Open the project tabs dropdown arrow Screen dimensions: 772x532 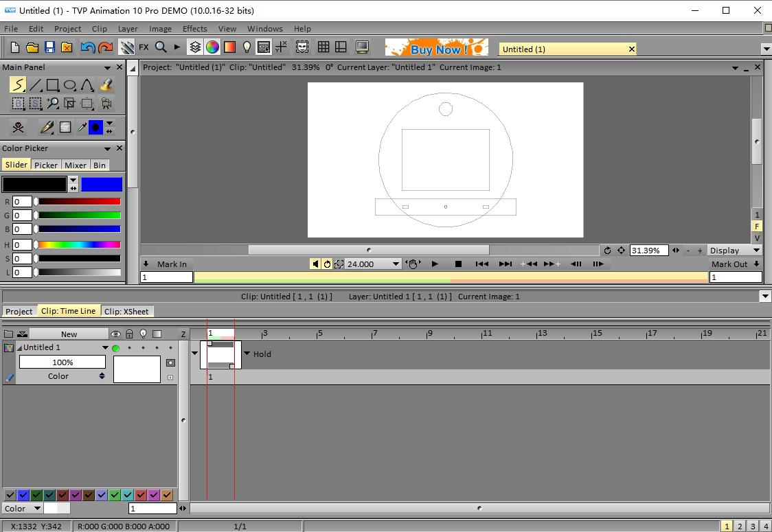(x=766, y=49)
